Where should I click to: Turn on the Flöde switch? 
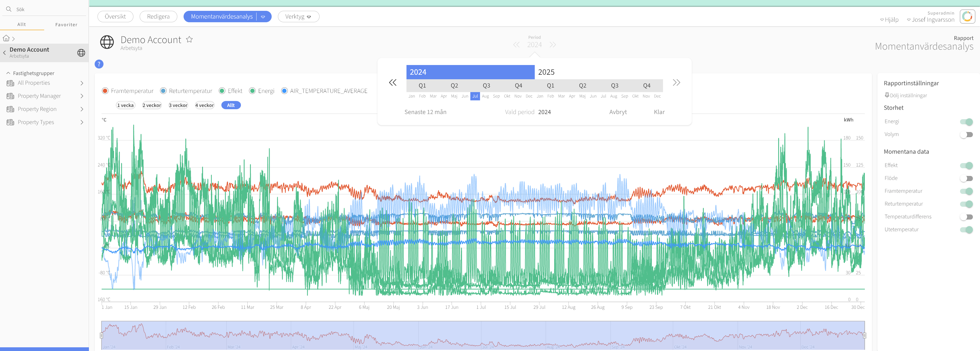966,178
